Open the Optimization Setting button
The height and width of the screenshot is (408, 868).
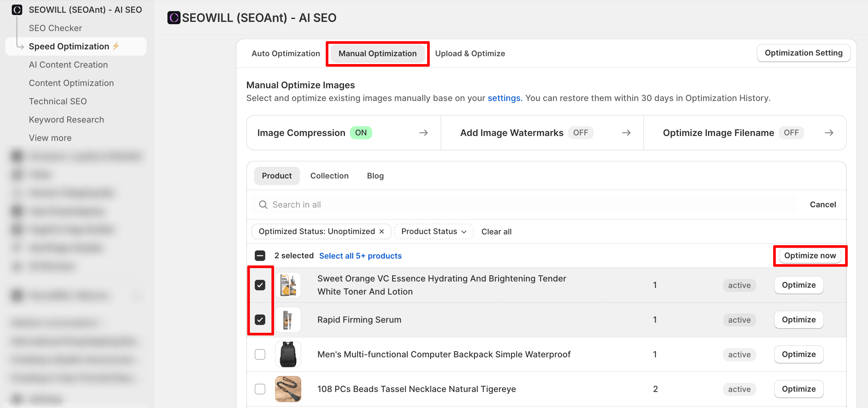803,53
